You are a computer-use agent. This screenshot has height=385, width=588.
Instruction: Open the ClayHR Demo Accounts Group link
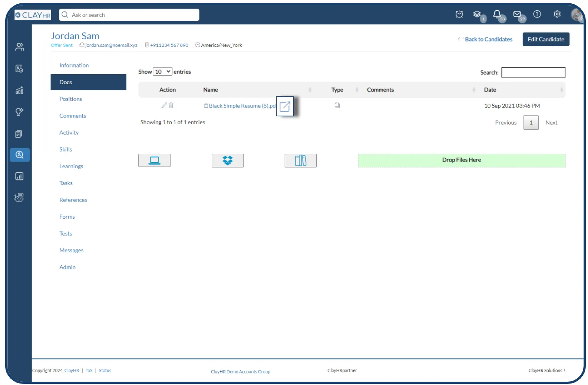pos(241,372)
